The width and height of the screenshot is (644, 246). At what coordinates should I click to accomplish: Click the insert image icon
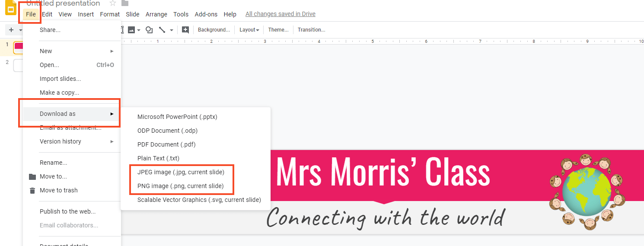[131, 30]
